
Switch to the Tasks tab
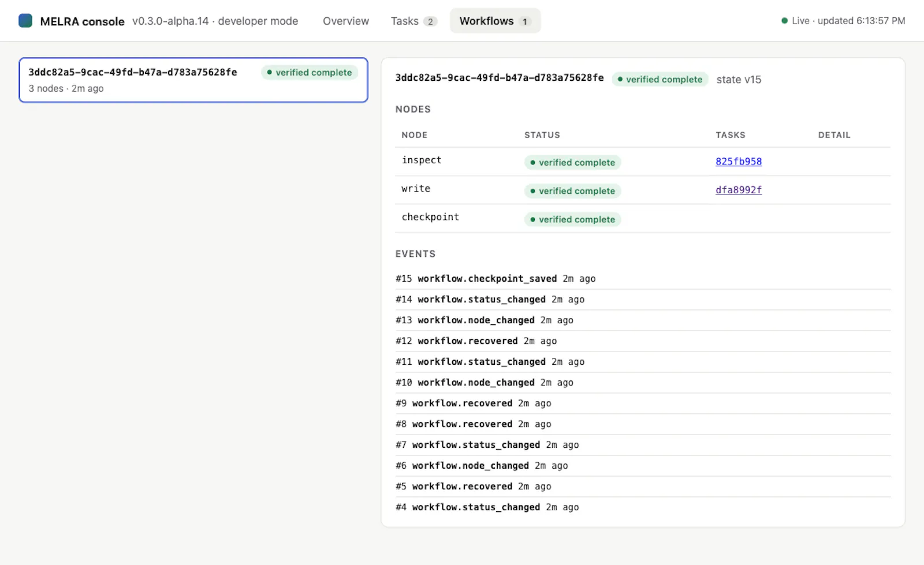pos(413,21)
